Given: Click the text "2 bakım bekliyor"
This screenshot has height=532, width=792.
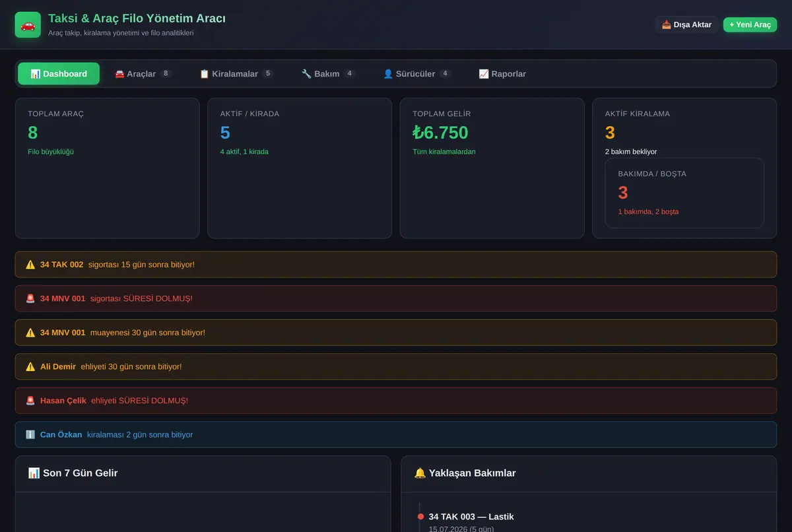Looking at the screenshot, I should 631,152.
